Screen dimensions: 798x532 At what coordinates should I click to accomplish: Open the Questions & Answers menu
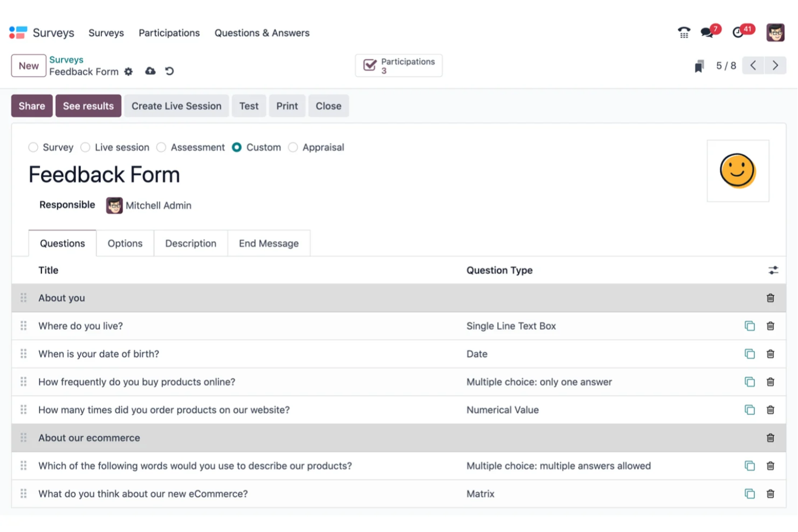click(262, 33)
